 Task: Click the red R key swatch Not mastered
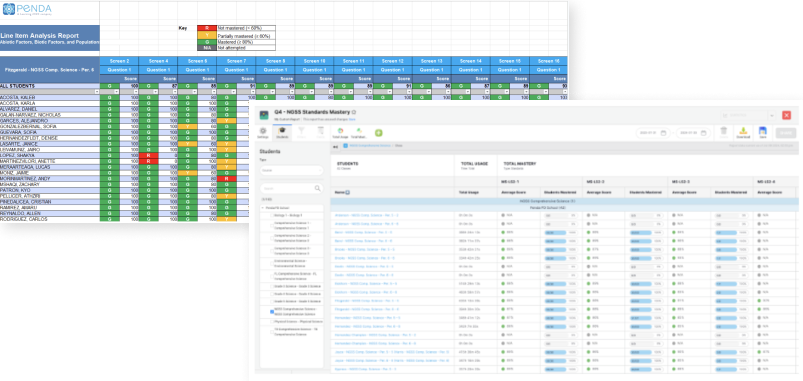coord(207,28)
